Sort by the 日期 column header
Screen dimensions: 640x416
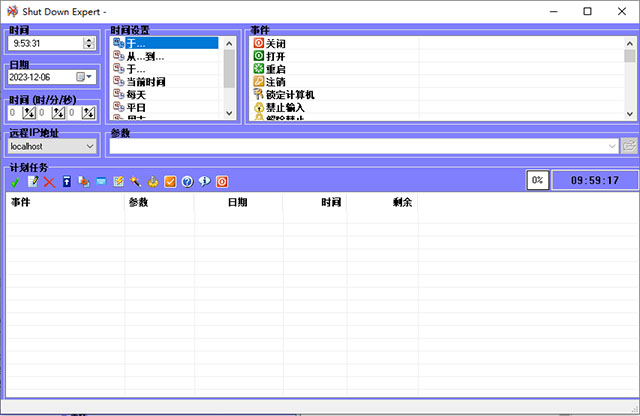(238, 202)
